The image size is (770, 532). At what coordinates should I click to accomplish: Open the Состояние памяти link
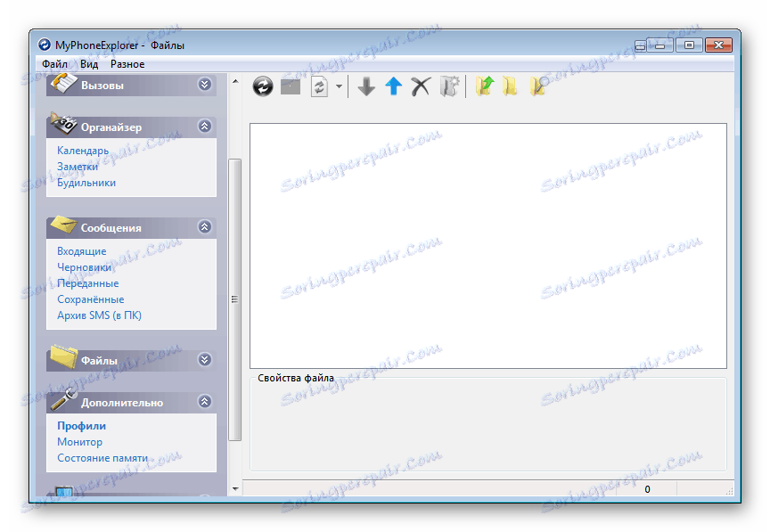102,458
